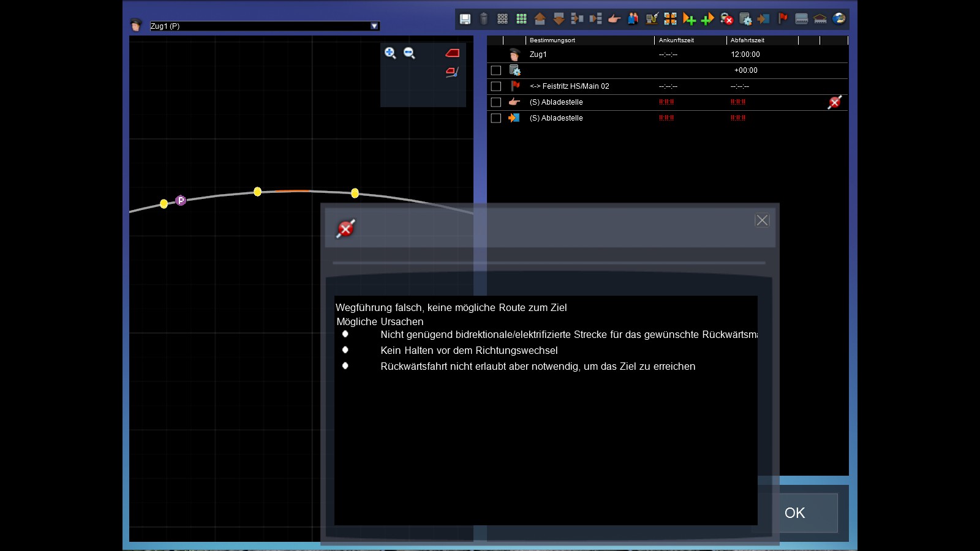Click the globe icon in toolbar
980x551 pixels.
coord(839,18)
